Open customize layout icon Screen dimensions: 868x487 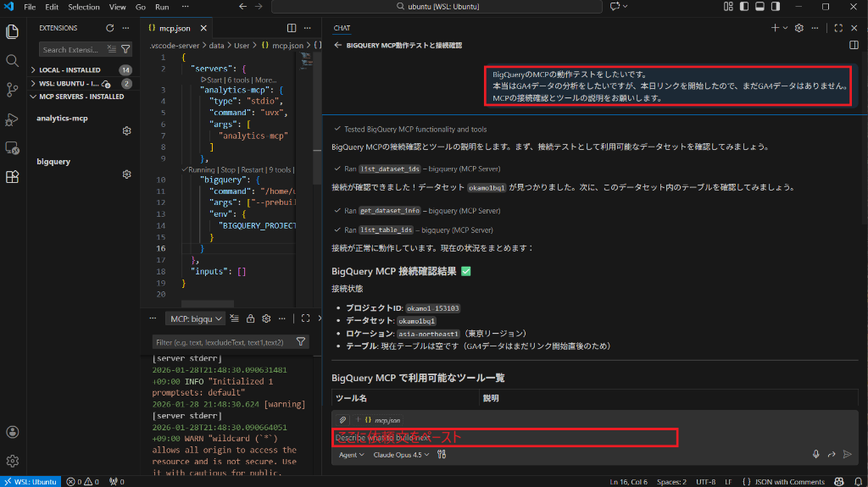728,7
